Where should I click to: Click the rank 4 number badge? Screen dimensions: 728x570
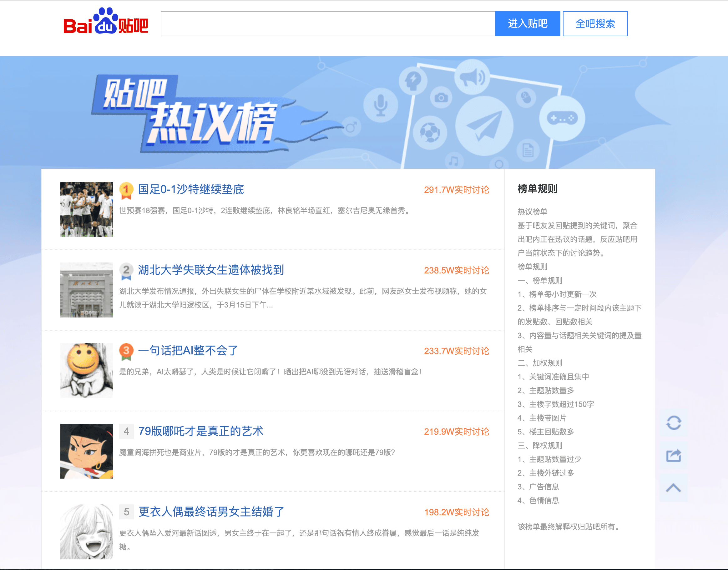(x=126, y=431)
